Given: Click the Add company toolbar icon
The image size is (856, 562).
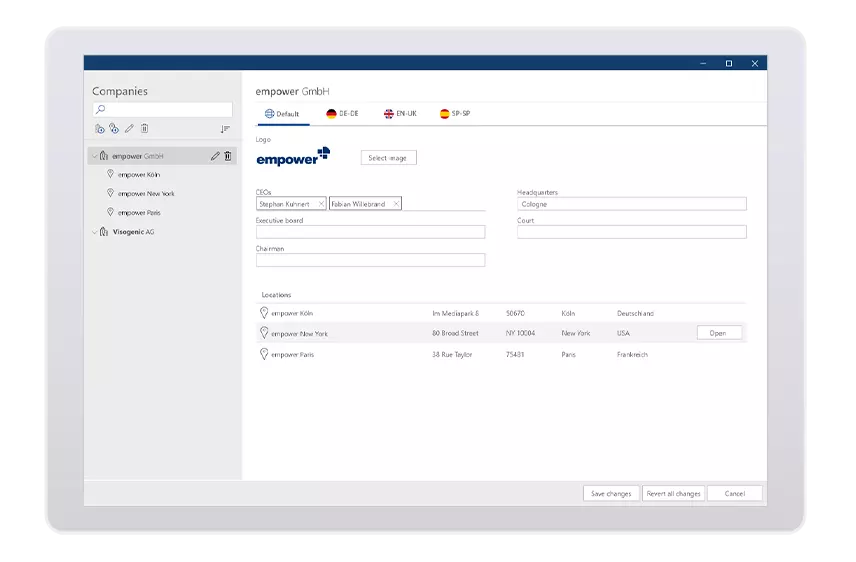Looking at the screenshot, I should 99,129.
